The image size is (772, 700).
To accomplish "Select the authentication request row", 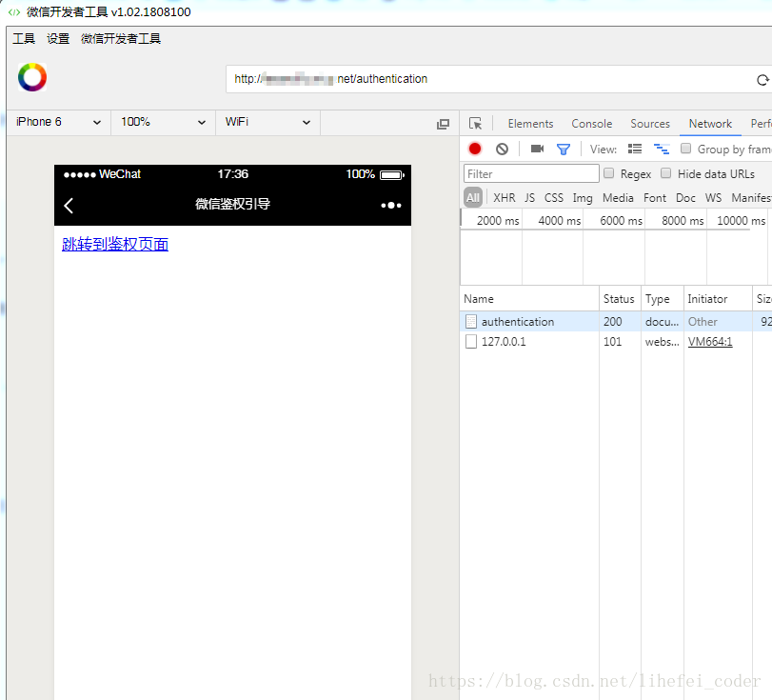I will click(616, 322).
